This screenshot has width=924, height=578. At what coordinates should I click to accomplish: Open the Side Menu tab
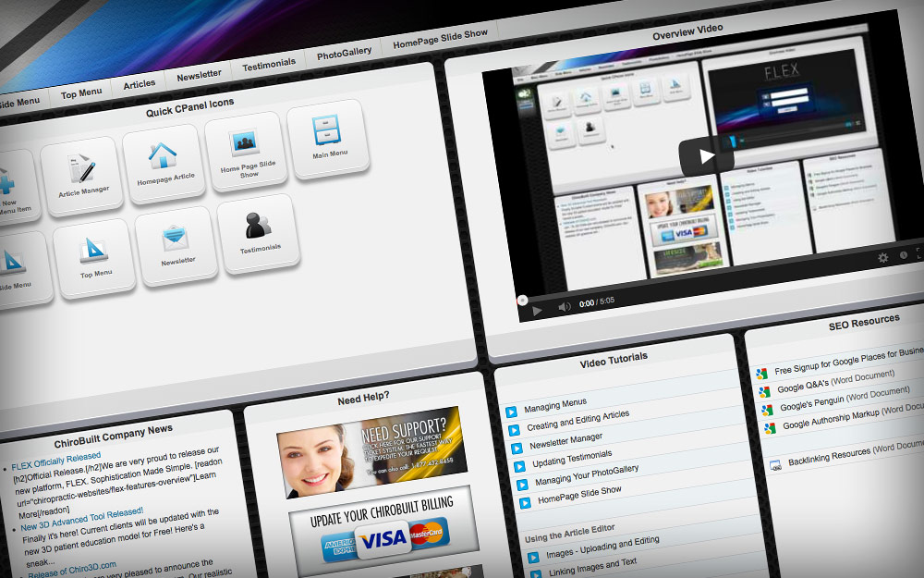click(20, 104)
